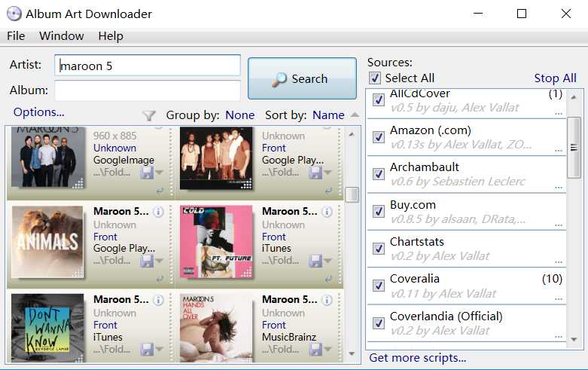
Task: Click the Search button
Action: coord(302,78)
